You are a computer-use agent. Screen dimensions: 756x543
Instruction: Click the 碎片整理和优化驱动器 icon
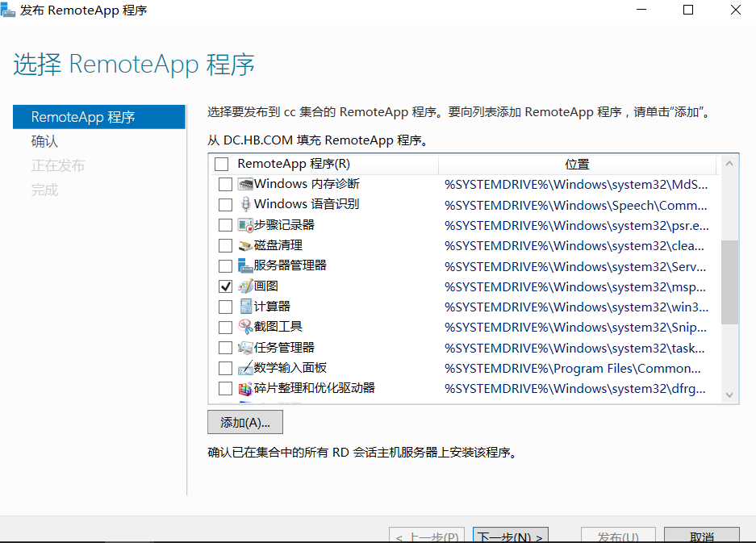click(x=245, y=388)
